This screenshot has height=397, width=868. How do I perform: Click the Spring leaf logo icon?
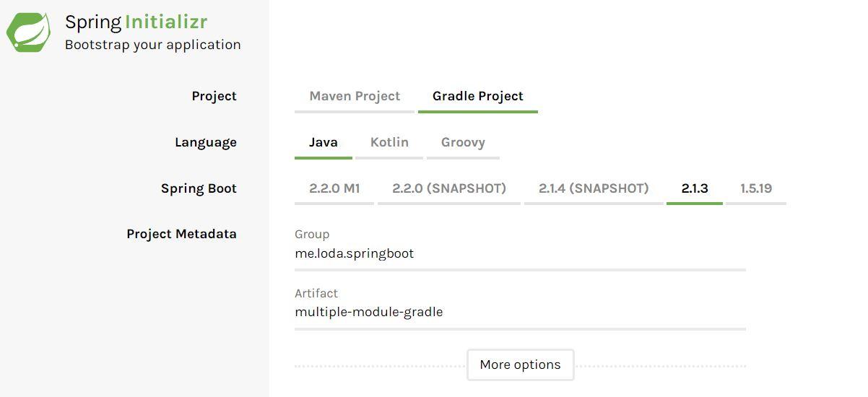(x=29, y=32)
